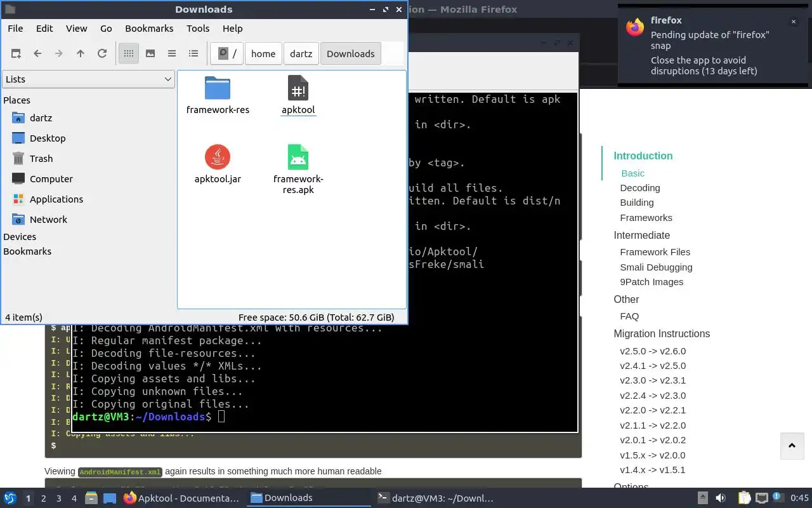Open the File menu
This screenshot has width=812, height=508.
(x=15, y=29)
